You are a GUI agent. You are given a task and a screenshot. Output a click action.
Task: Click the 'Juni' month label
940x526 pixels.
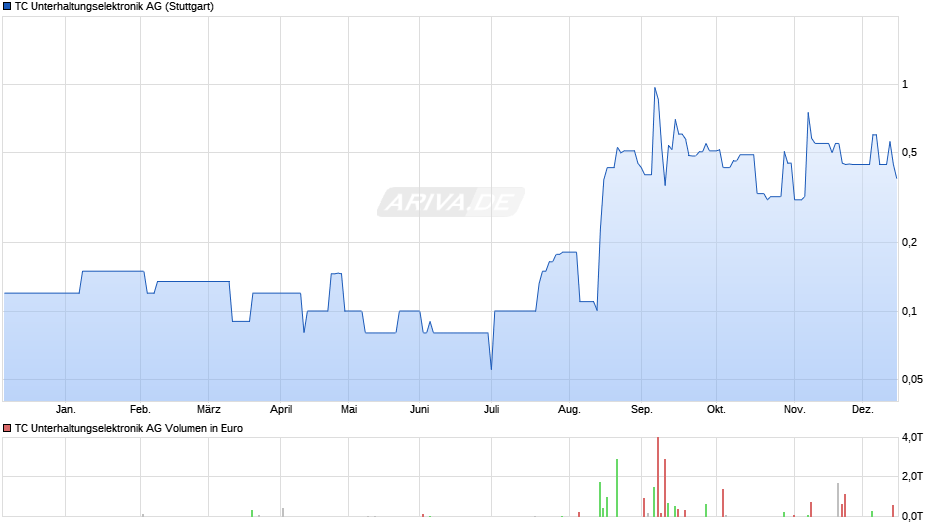420,410
